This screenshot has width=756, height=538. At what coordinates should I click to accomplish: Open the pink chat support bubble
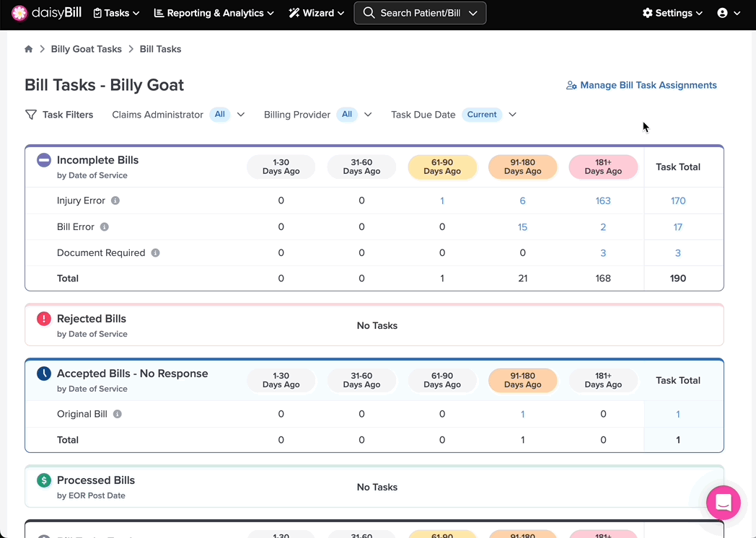[724, 503]
